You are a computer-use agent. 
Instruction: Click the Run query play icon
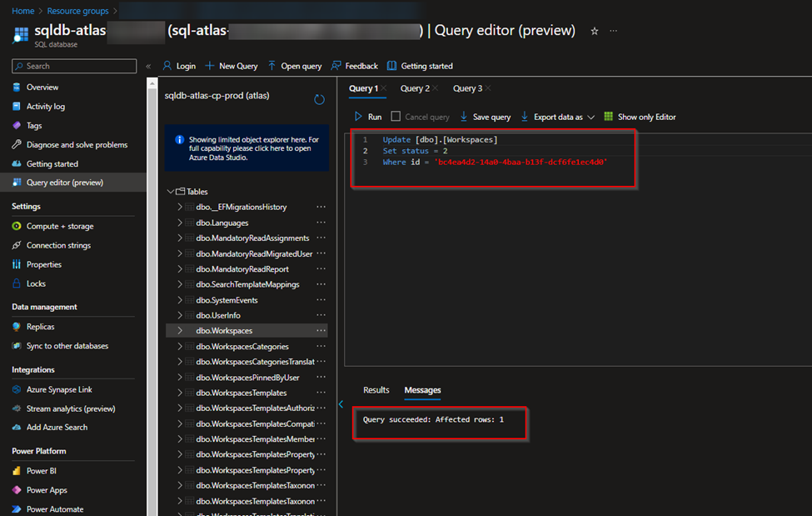pyautogui.click(x=359, y=117)
